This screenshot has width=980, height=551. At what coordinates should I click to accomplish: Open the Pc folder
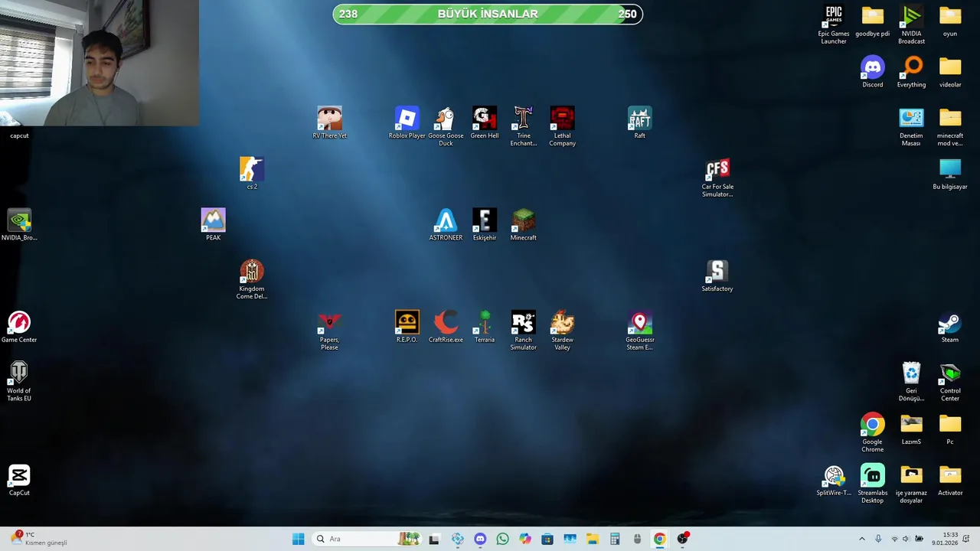[x=950, y=429]
